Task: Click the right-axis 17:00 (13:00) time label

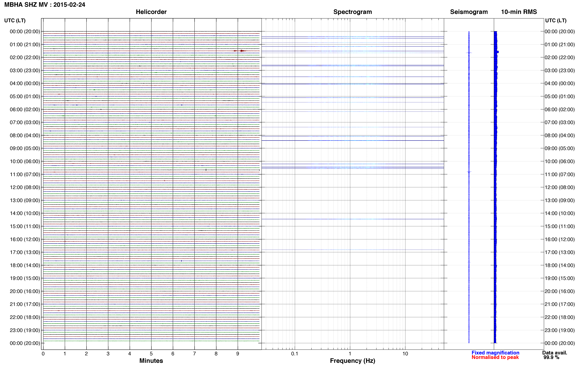Action: click(560, 252)
